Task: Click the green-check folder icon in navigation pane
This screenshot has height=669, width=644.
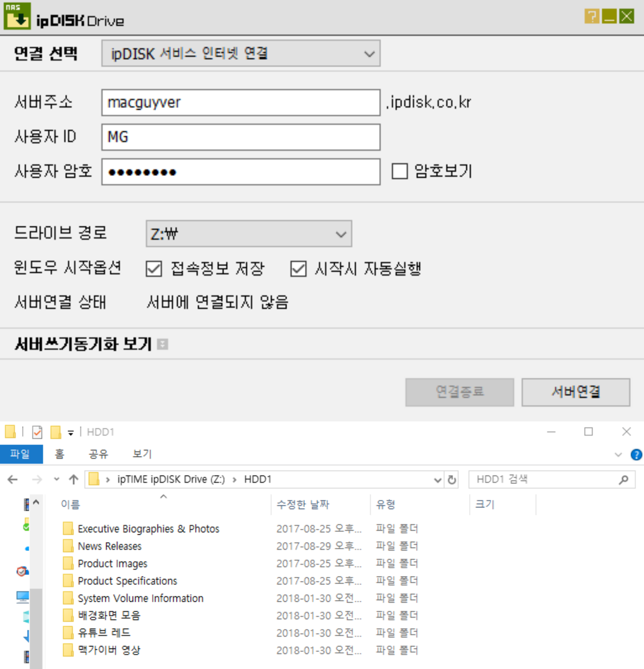Action: (26, 525)
